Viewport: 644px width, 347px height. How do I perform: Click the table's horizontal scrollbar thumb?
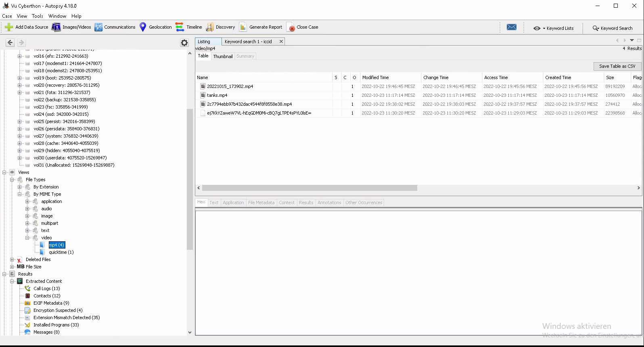pyautogui.click(x=309, y=188)
